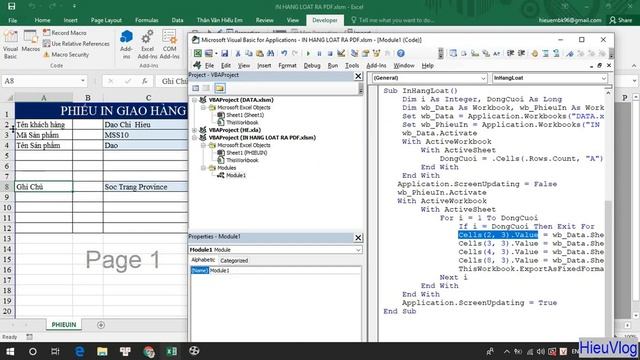The width and height of the screenshot is (640, 360).
Task: Open Visual Basic button in Excel ribbon
Action: 10,45
